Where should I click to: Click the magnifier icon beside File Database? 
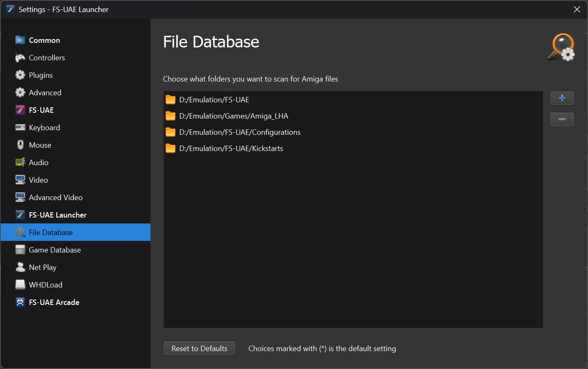coord(20,232)
